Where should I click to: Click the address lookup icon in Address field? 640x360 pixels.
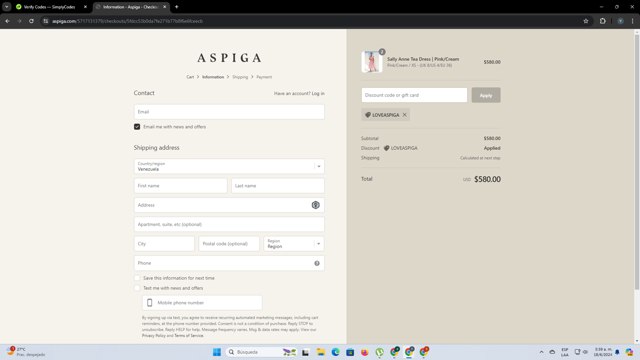pos(316,205)
